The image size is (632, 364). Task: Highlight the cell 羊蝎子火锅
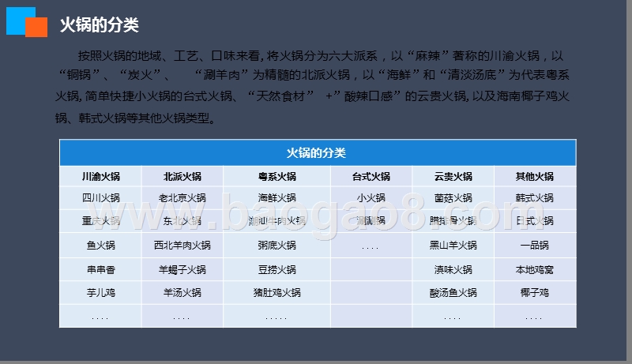click(182, 269)
